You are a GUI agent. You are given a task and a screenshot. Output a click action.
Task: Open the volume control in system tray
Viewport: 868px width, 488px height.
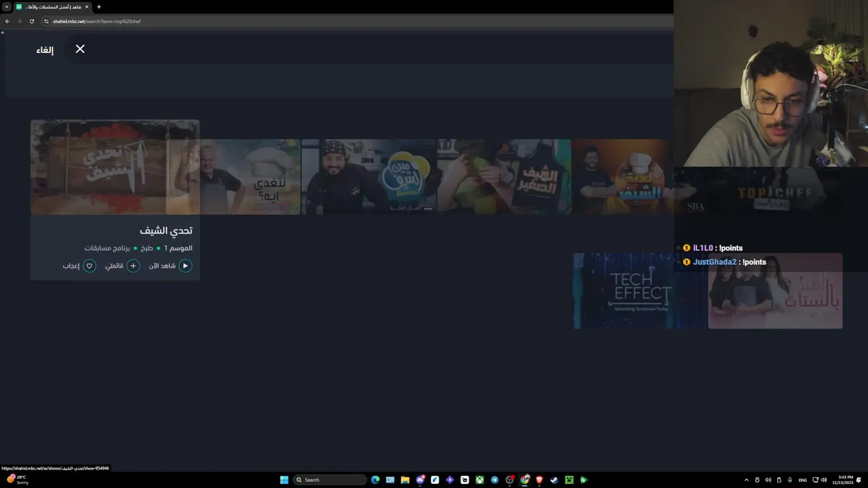click(x=824, y=480)
